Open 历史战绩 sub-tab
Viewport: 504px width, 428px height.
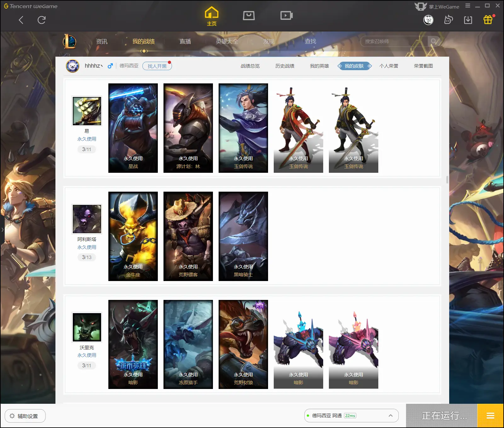click(x=285, y=66)
